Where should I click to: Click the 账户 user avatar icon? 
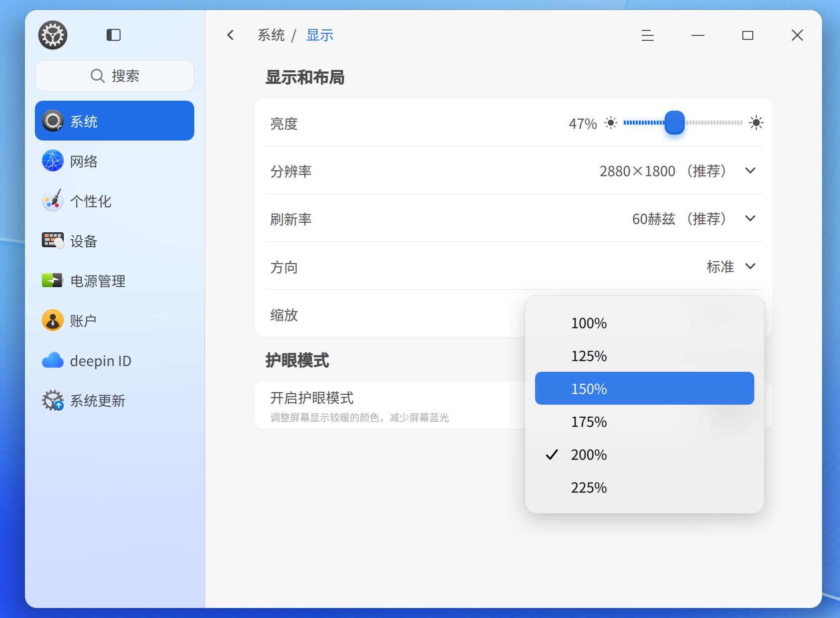(53, 320)
